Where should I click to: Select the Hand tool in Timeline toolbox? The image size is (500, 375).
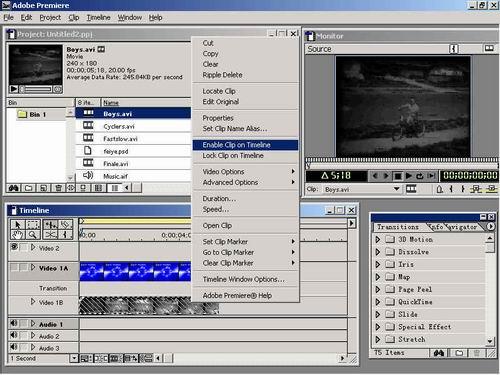[x=18, y=235]
